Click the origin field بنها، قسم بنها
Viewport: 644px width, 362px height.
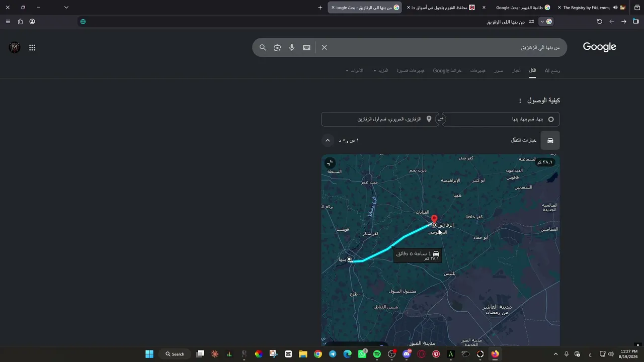[501, 119]
